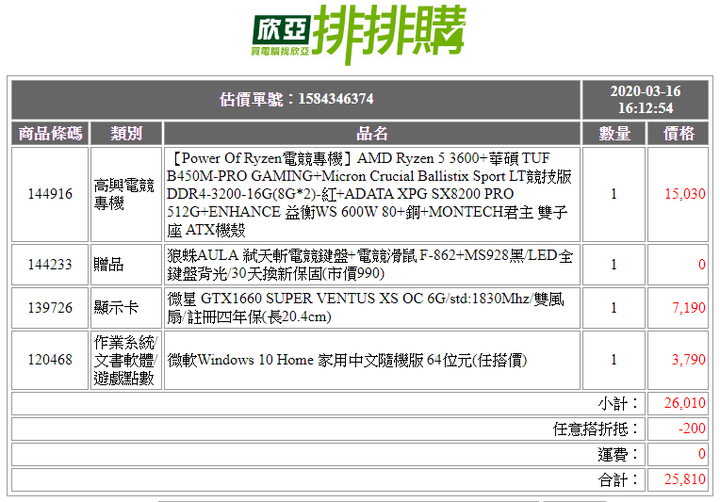The image size is (720, 502).
Task: Select quote number 1584346374 header
Action: (296, 99)
